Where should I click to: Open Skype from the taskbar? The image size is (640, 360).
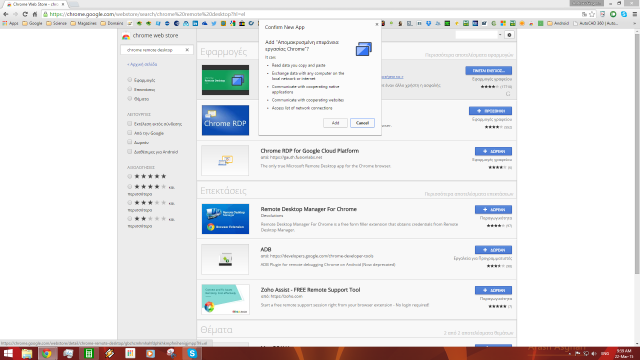pos(192,353)
